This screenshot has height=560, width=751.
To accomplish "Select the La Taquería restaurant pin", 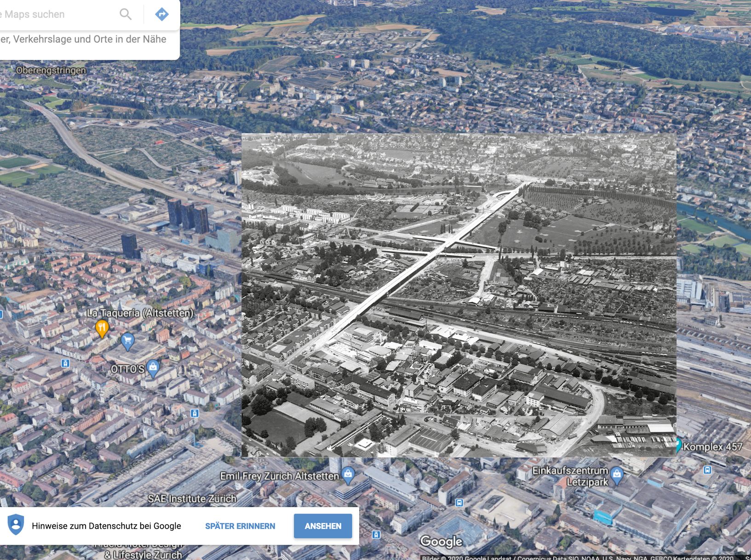I will coord(102,328).
